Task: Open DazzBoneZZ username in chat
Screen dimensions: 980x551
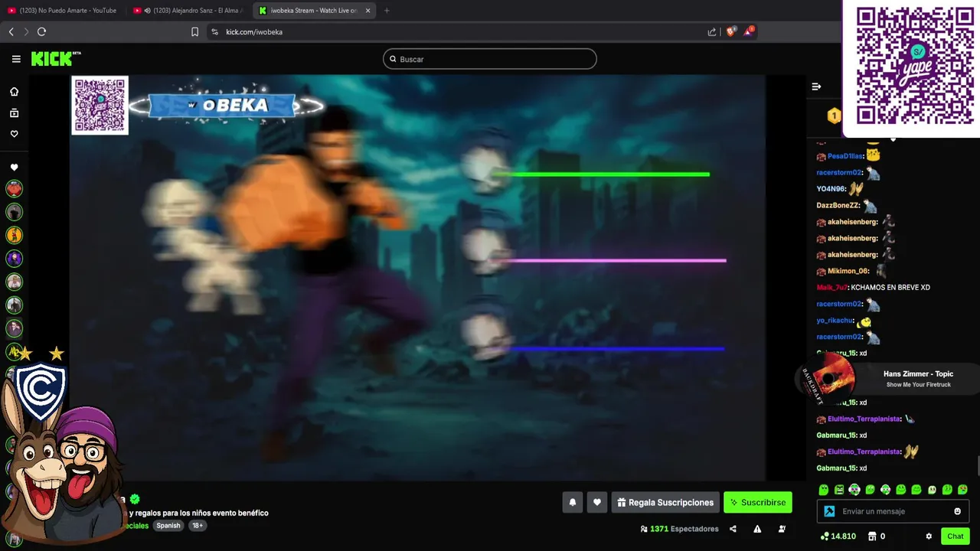Action: tap(838, 205)
